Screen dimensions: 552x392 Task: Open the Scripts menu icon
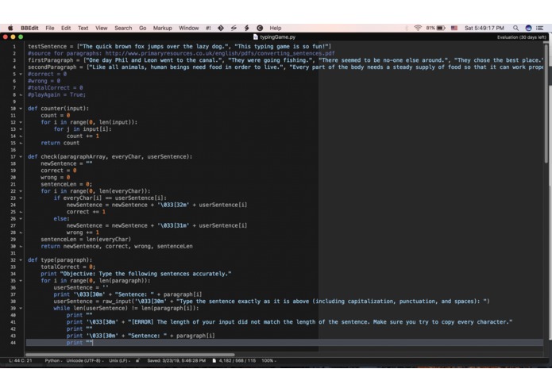(234, 28)
